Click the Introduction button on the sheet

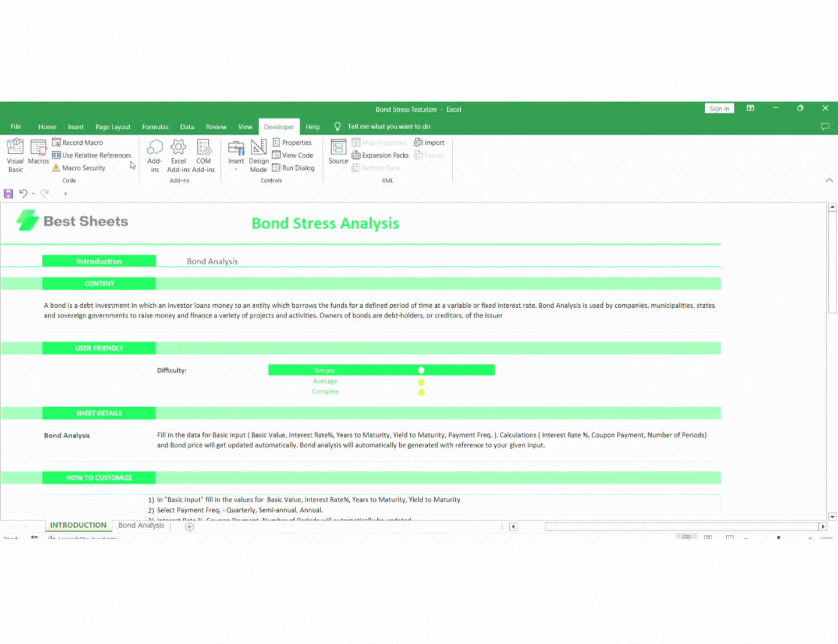coord(99,261)
